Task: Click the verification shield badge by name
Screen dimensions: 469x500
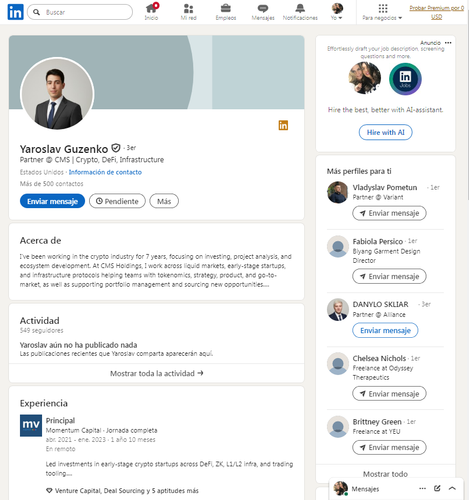Action: pyautogui.click(x=116, y=148)
